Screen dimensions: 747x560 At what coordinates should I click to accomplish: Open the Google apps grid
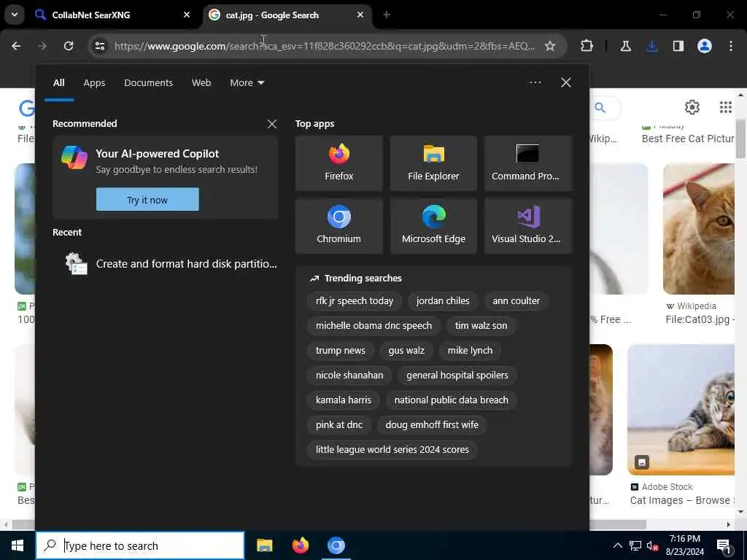click(x=726, y=107)
